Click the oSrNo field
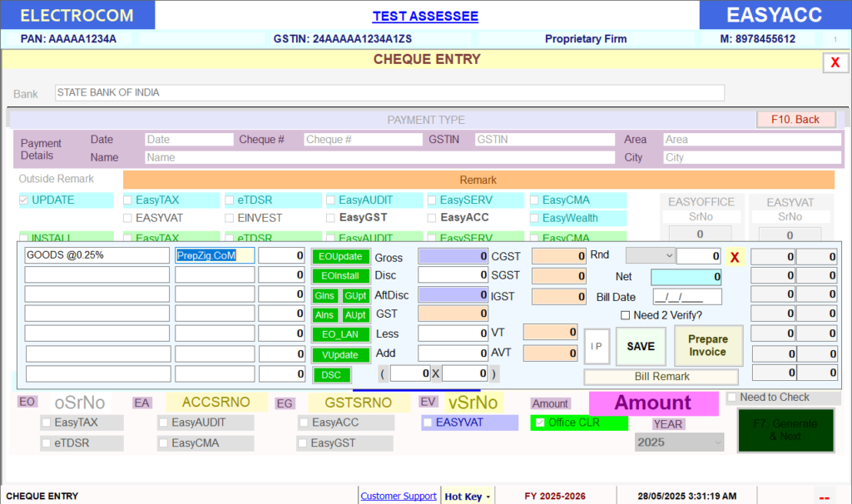The height and width of the screenshot is (504, 852). pos(80,403)
